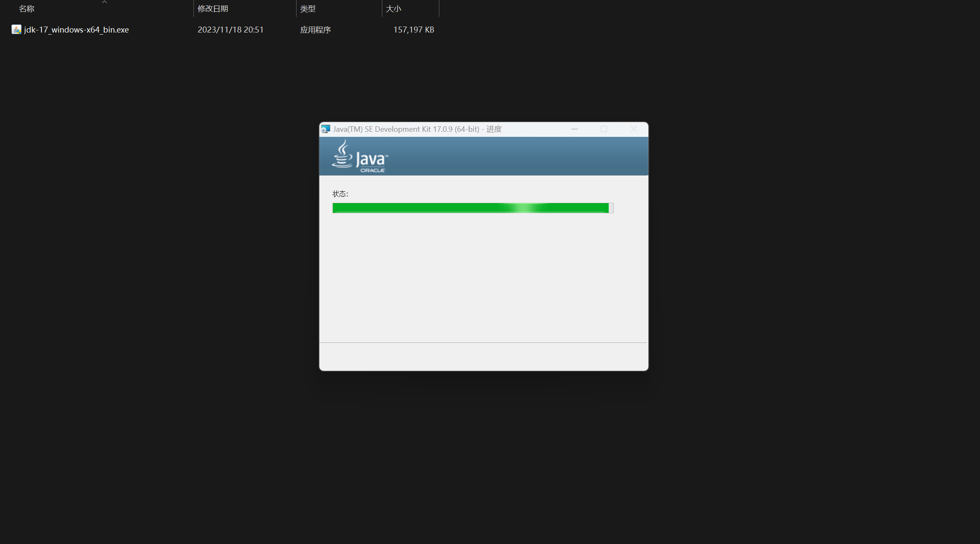Sort files by 修改日期 column header

pos(213,9)
